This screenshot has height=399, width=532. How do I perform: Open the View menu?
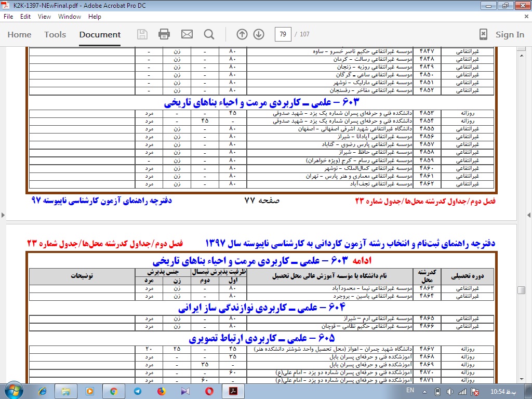(44, 17)
